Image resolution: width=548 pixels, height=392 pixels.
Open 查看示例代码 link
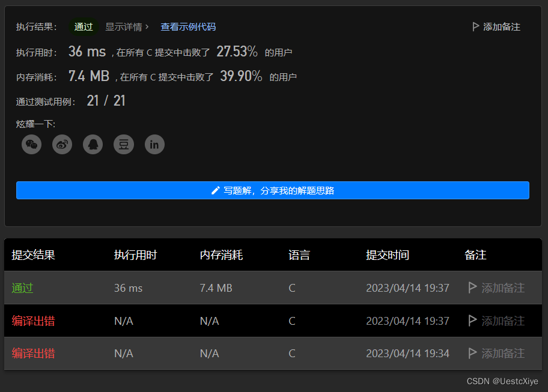pos(188,27)
